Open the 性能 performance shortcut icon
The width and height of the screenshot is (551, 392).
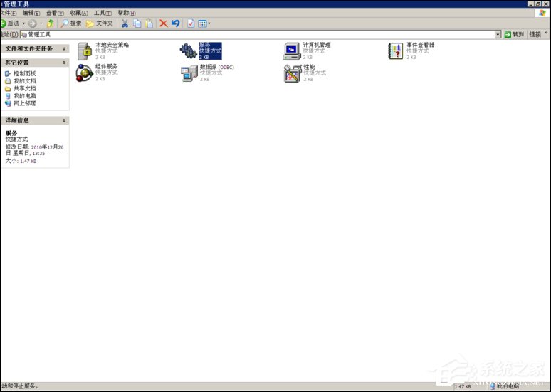[292, 73]
